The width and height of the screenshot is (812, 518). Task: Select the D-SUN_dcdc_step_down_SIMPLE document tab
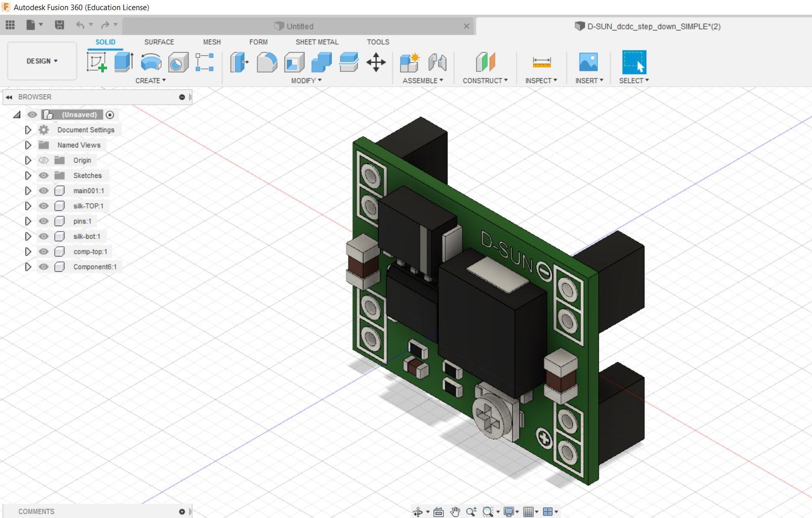coord(648,26)
